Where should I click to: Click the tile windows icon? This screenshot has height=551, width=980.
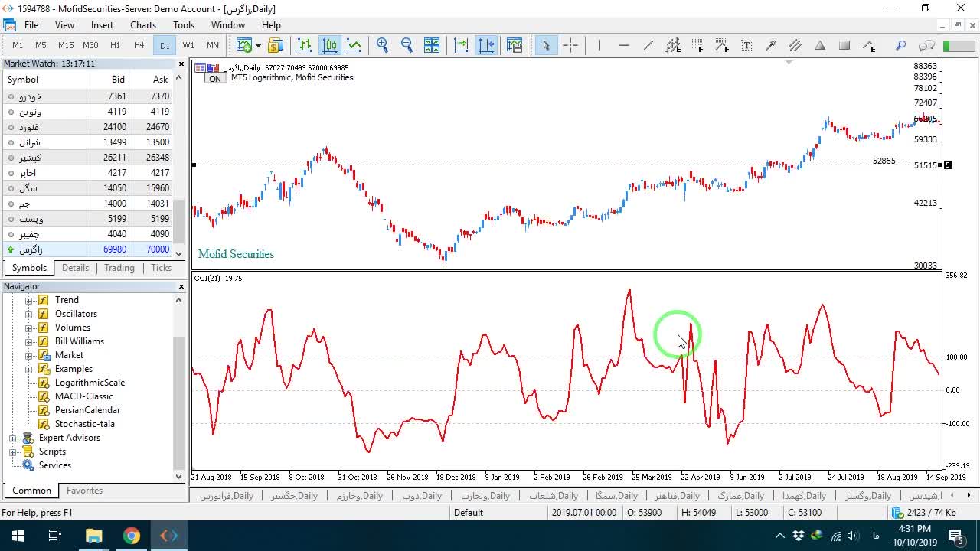point(432,45)
